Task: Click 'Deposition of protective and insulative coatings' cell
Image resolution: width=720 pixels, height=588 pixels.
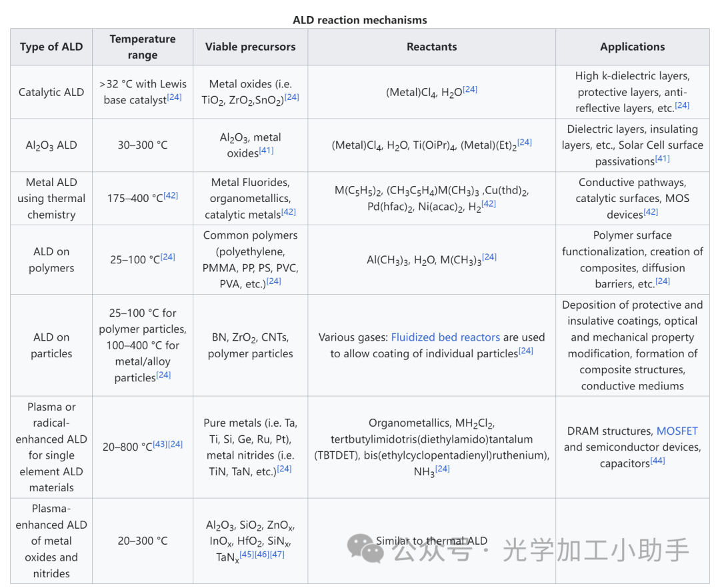Action: (x=632, y=345)
